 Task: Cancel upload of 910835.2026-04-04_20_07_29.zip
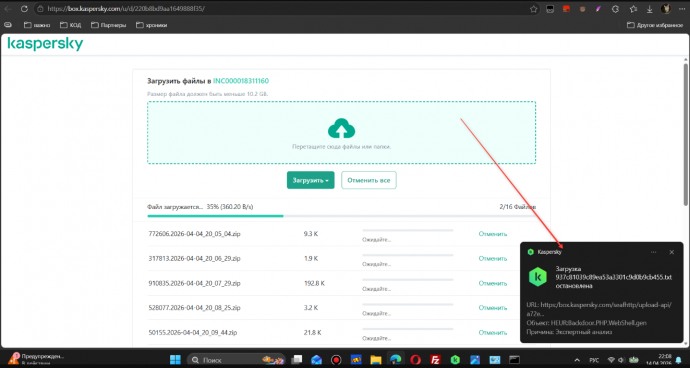(x=493, y=283)
